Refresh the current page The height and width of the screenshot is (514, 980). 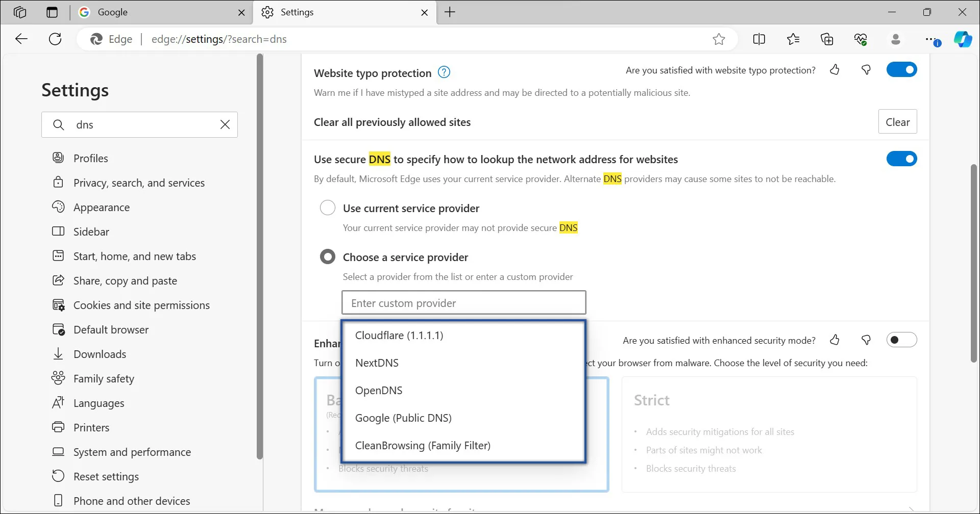(x=55, y=39)
